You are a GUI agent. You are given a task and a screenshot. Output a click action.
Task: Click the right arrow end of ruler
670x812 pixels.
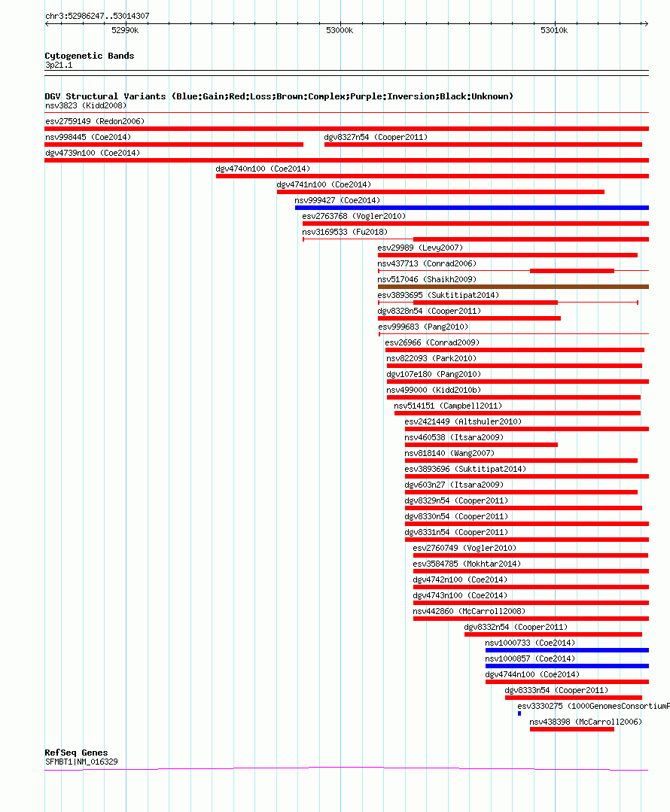pyautogui.click(x=646, y=23)
